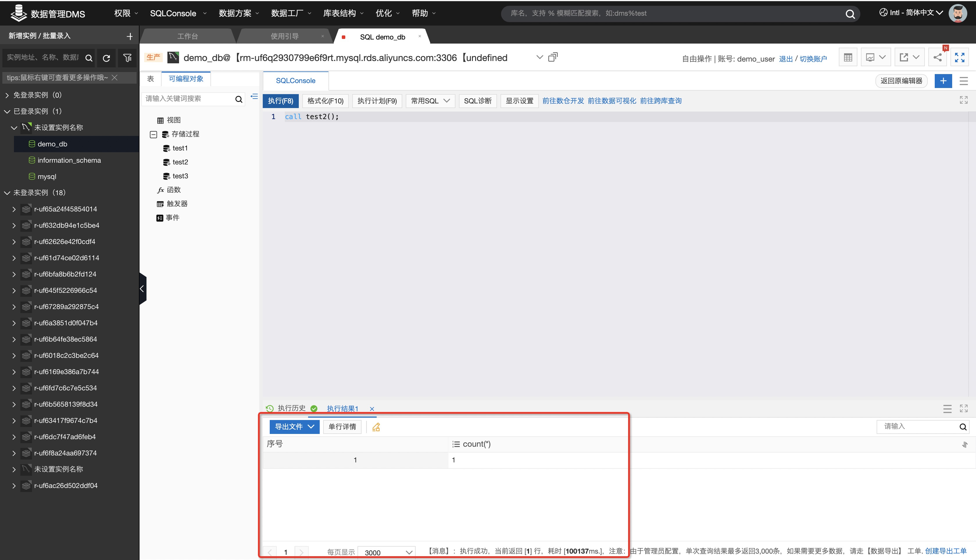This screenshot has height=560, width=976.
Task: Click the share icon with N badge
Action: (938, 58)
